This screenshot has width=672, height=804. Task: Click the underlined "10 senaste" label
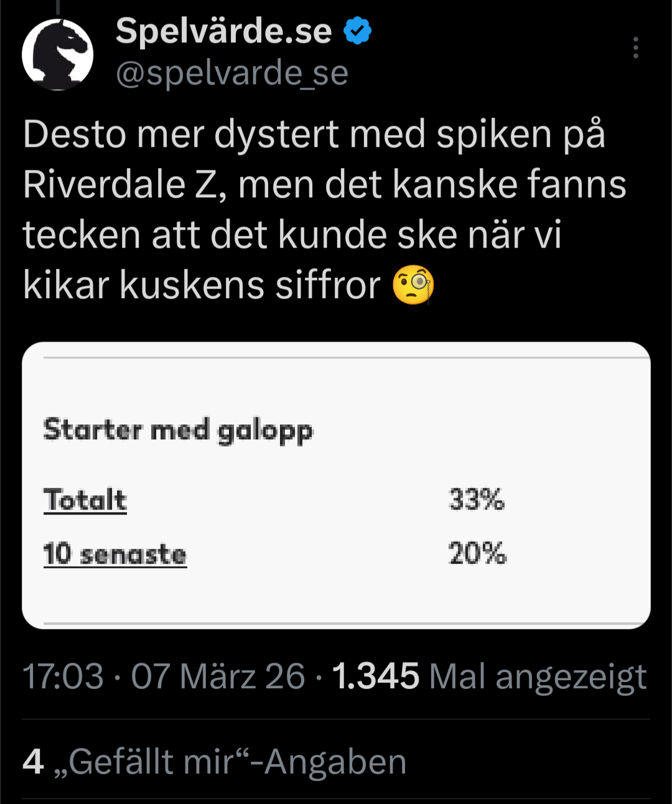[x=115, y=554]
